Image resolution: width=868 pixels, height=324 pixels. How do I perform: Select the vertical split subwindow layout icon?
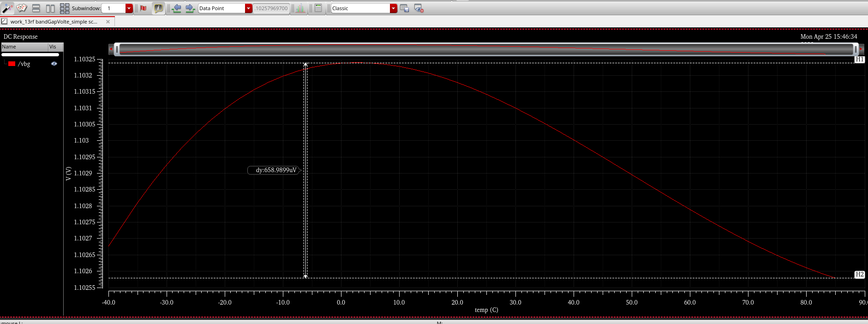(50, 8)
